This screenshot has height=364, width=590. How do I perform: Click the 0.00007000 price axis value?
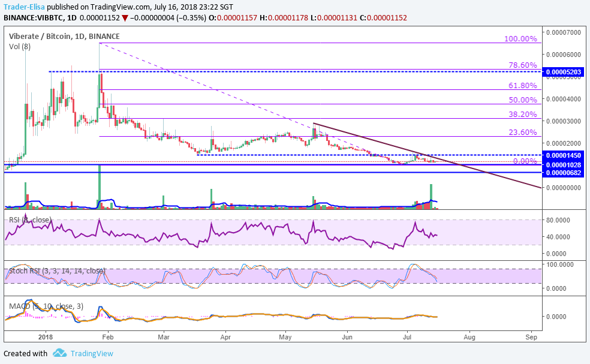[x=563, y=32]
